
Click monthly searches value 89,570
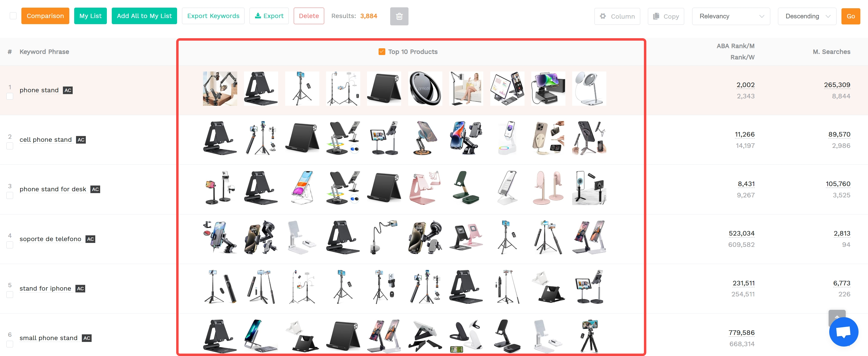[839, 134]
